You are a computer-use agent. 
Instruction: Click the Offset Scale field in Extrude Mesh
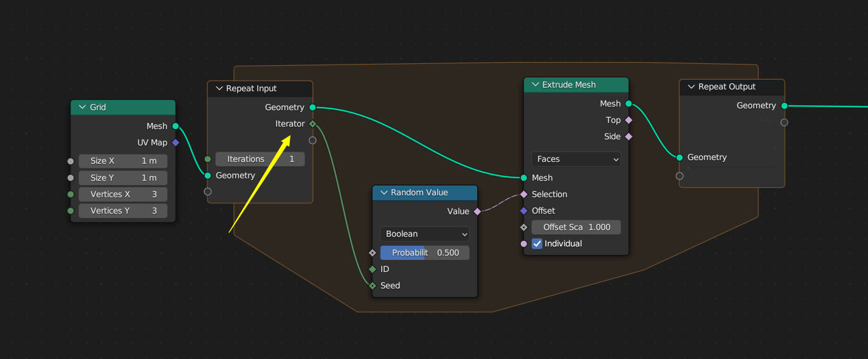(x=576, y=227)
